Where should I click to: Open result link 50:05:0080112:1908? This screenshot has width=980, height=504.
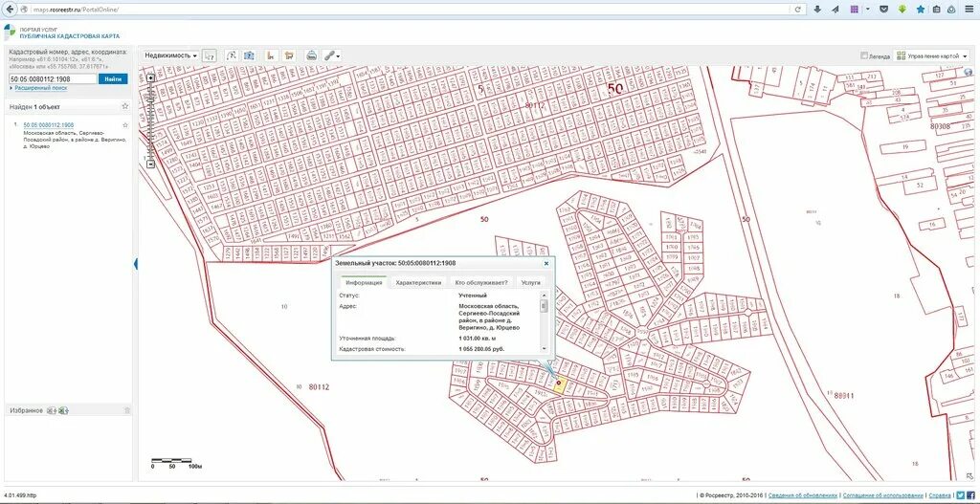pyautogui.click(x=48, y=125)
